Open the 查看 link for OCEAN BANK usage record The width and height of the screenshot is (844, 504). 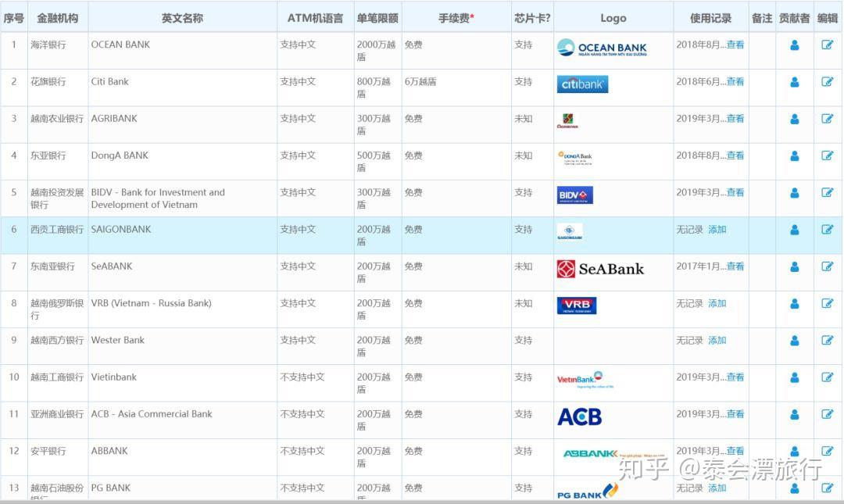[735, 45]
